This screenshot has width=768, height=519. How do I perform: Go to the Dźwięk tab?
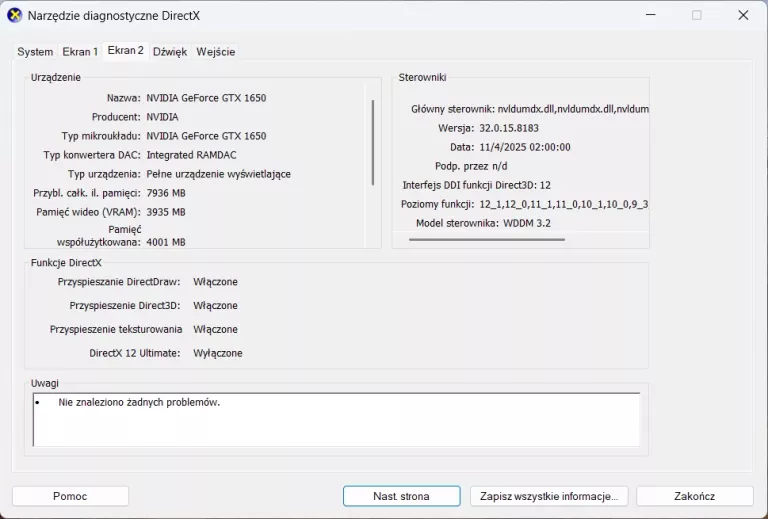[170, 52]
